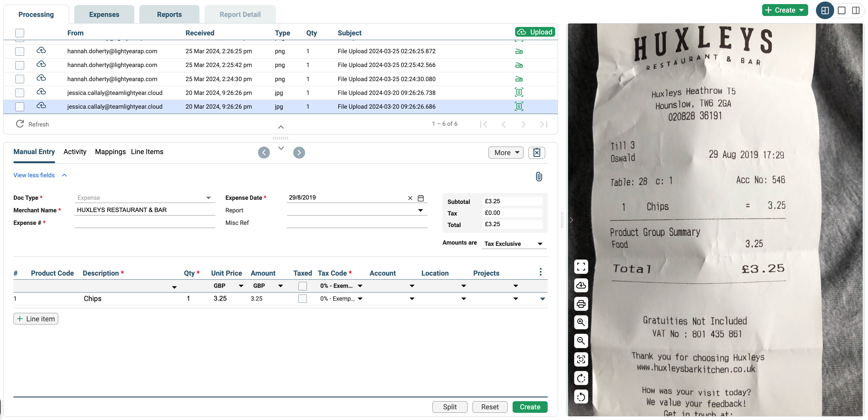This screenshot has height=420, width=868.
Task: Expand the Chips line item row
Action: (542, 299)
